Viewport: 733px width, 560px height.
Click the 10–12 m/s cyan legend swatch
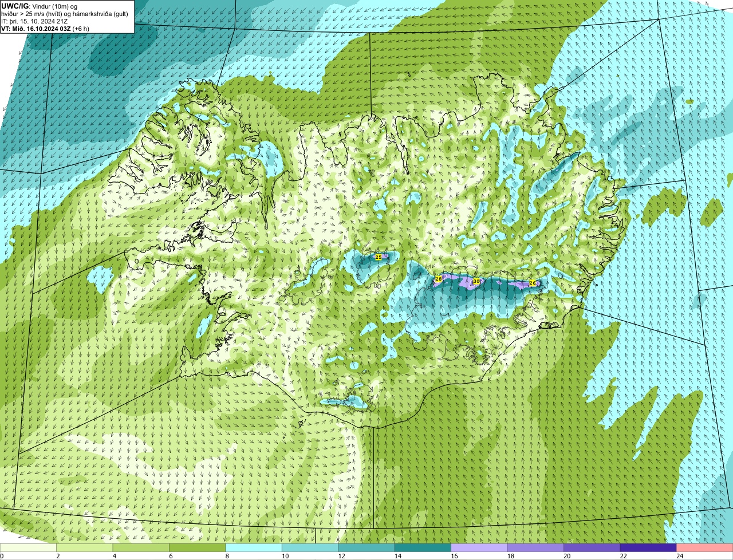pyautogui.click(x=310, y=547)
